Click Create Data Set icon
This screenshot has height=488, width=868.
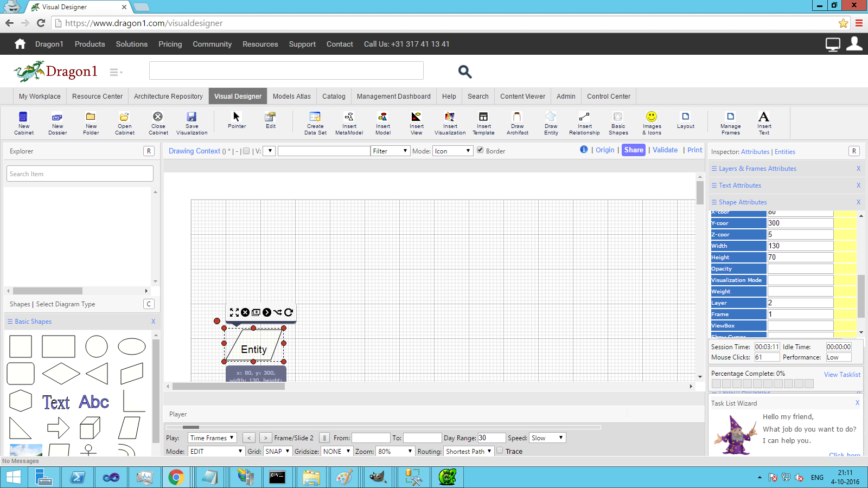[315, 117]
